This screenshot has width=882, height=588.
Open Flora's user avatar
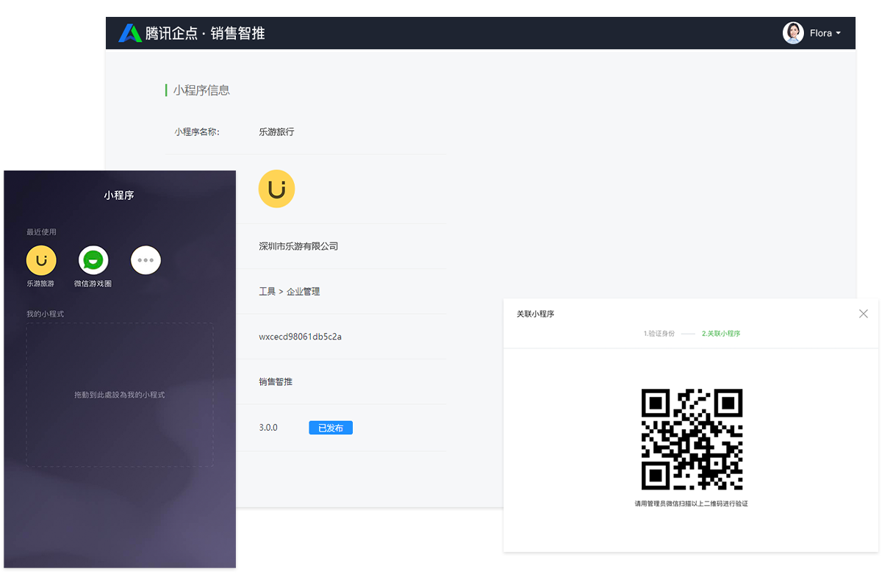793,33
